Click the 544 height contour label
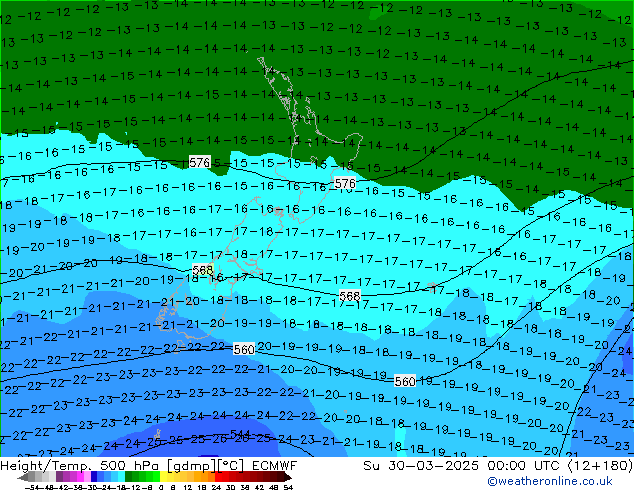The height and width of the screenshot is (490, 634). pyautogui.click(x=240, y=434)
